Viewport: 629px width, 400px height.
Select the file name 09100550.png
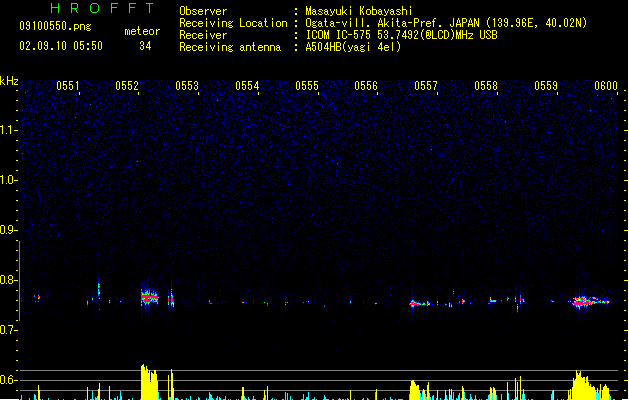pos(55,26)
